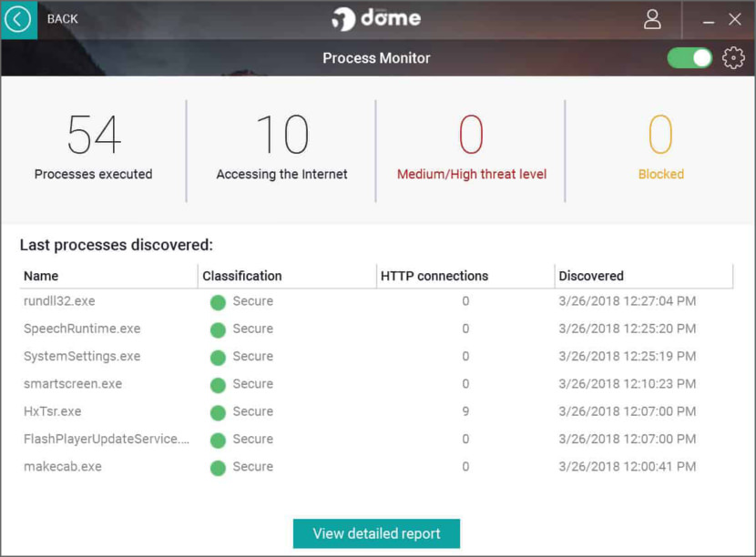Click green Secure dot for smartscreen.exe
Viewport: 756px width, 557px height.
(x=218, y=385)
